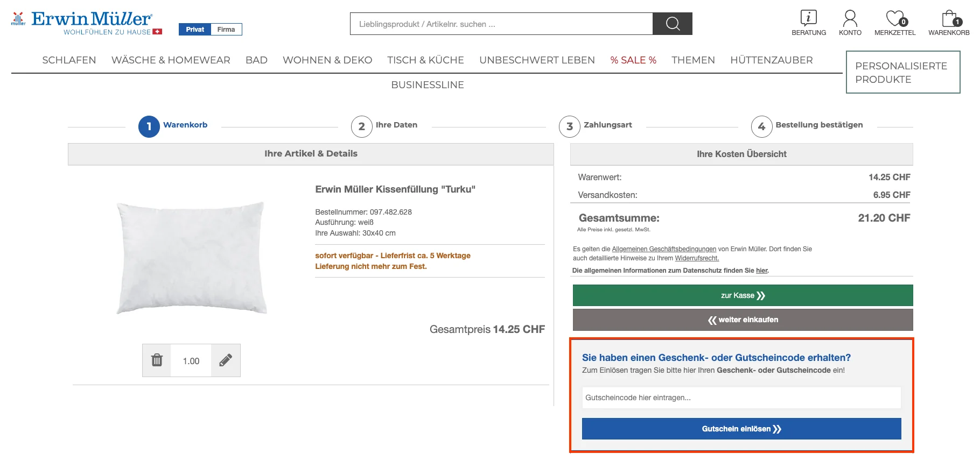The image size is (980, 454).
Task: Click the 'Ausführung: weiß' text
Action: pyautogui.click(x=345, y=222)
